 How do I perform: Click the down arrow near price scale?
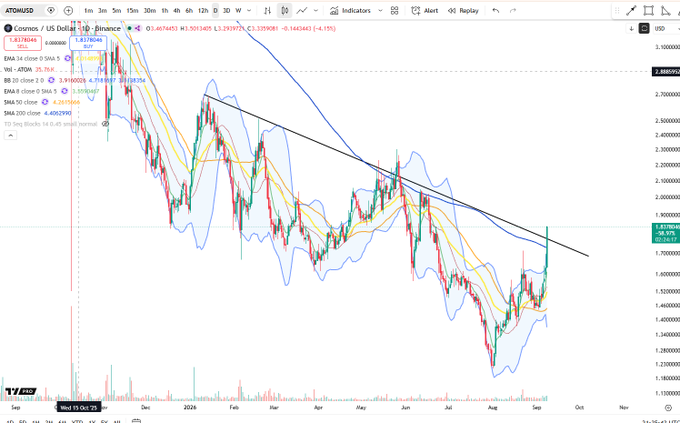click(x=631, y=29)
